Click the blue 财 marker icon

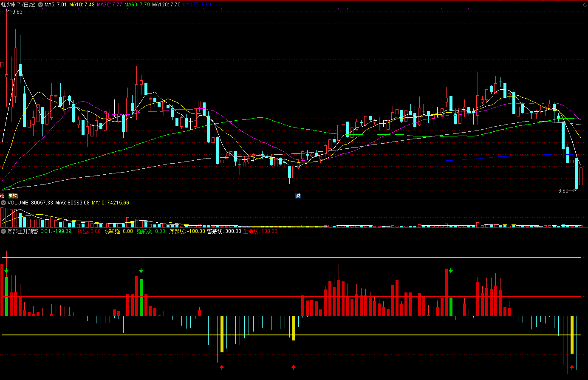coord(298,196)
